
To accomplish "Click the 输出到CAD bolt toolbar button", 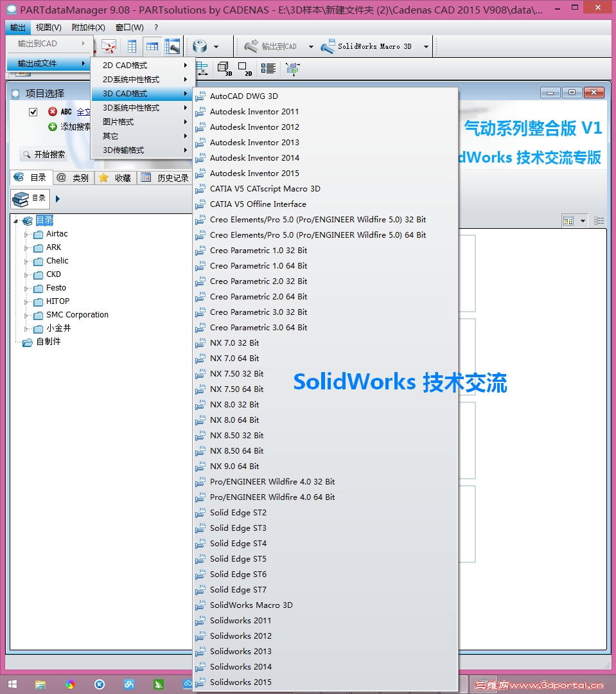I will pyautogui.click(x=270, y=46).
